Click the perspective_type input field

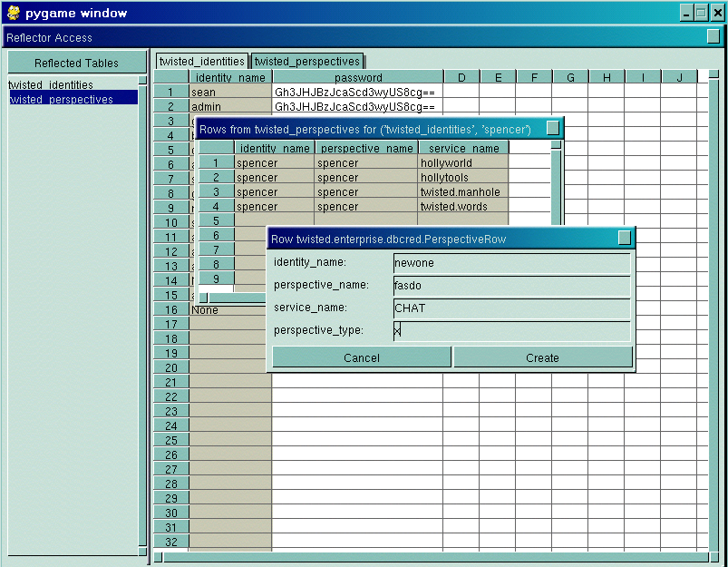(511, 330)
